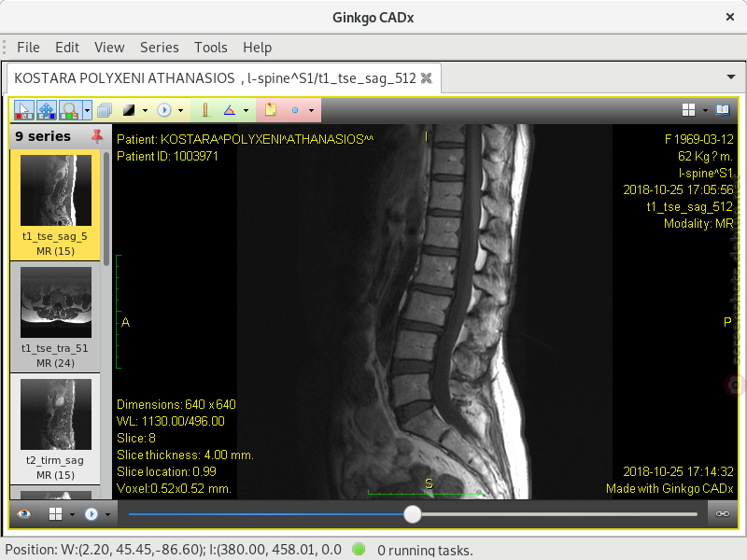Image resolution: width=747 pixels, height=560 pixels.
Task: Toggle the eye visibility icon in bottom bar
Action: pyautogui.click(x=24, y=514)
